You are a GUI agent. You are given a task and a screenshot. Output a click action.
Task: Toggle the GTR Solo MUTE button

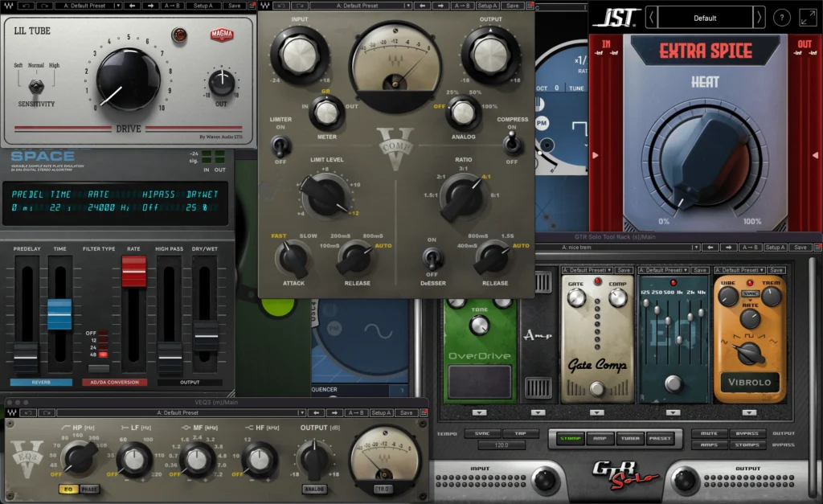point(709,433)
